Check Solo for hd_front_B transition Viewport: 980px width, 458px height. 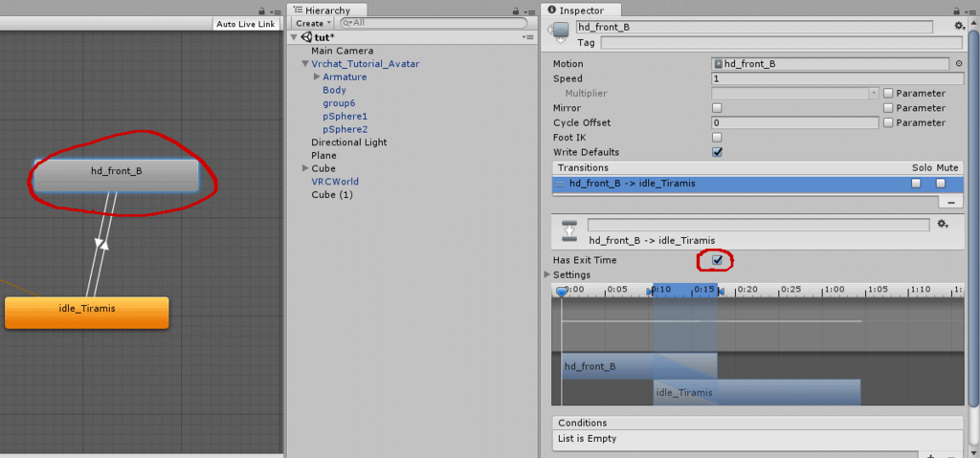click(x=916, y=184)
